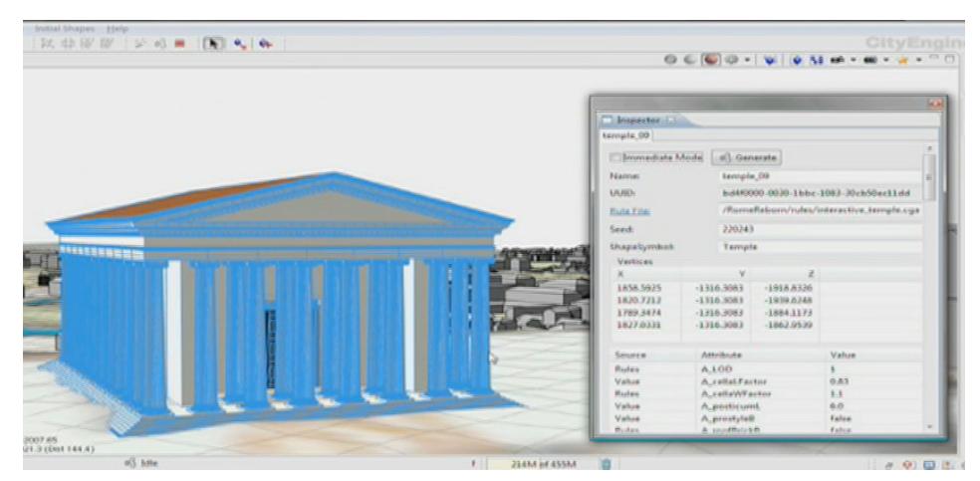Select the A_posticumL attribute row
This screenshot has width=980, height=481.
766,405
